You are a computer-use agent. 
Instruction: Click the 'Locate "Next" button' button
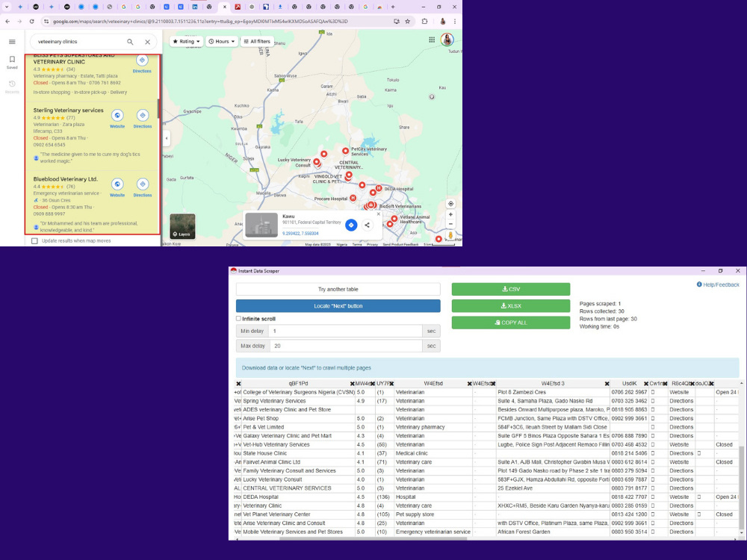[338, 305]
